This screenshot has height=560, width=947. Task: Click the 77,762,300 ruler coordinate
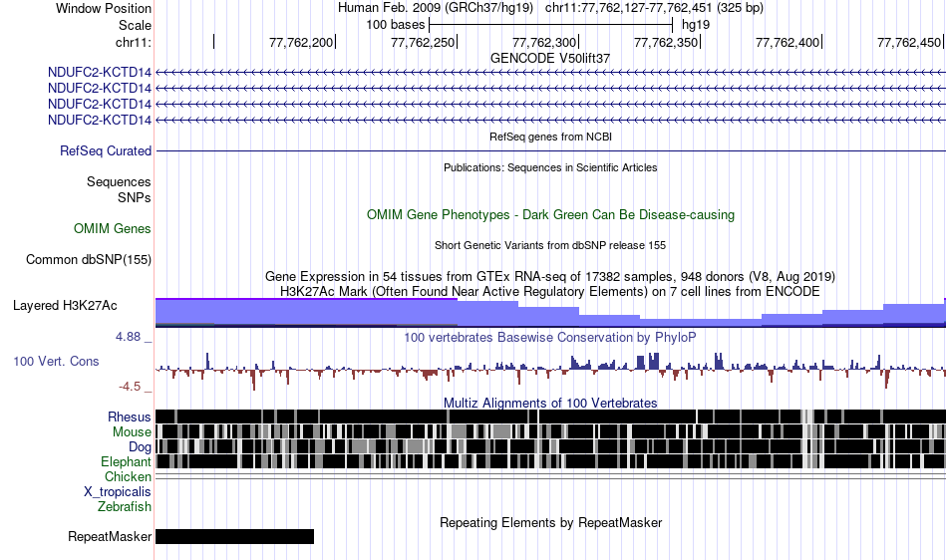(x=544, y=42)
